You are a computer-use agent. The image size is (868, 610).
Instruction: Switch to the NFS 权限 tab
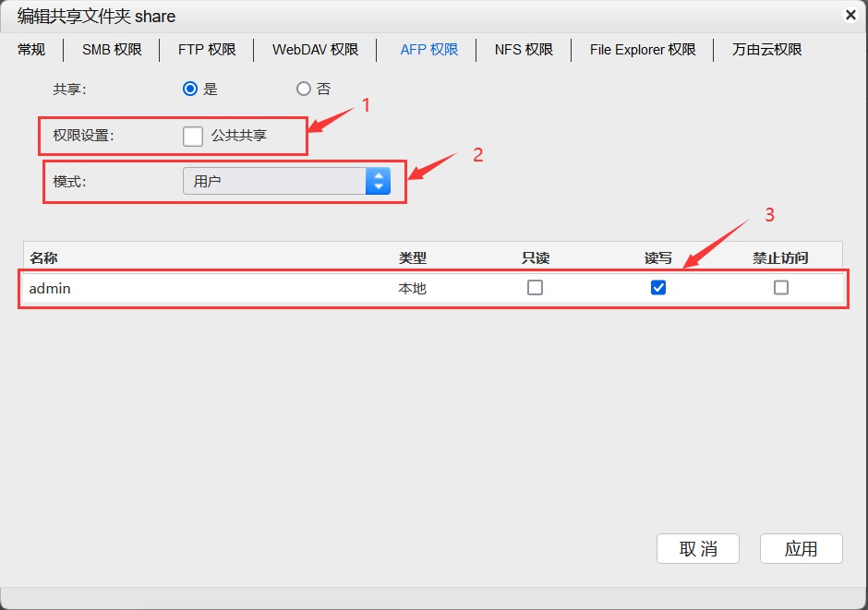524,50
